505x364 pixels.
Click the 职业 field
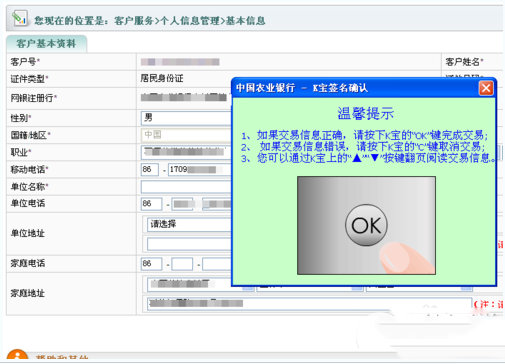[186, 152]
